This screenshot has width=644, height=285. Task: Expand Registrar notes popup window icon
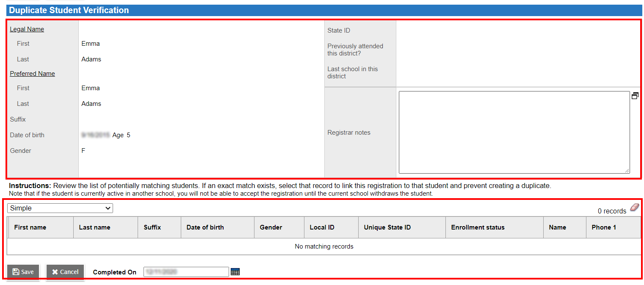pyautogui.click(x=635, y=96)
